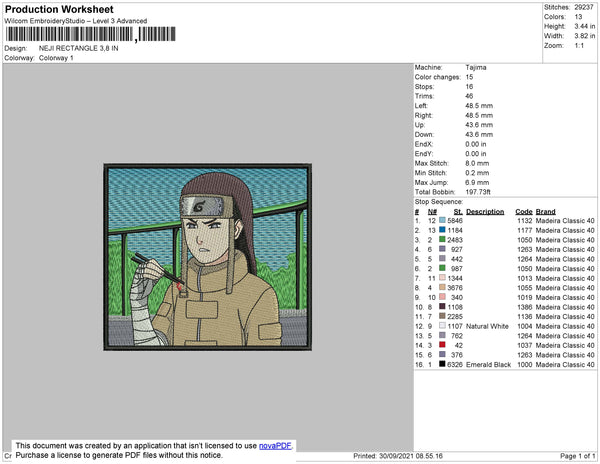Viewport: 600px width, 464px height.
Task: Pick the brown swatch with 2285 stitches
Action: coord(442,316)
